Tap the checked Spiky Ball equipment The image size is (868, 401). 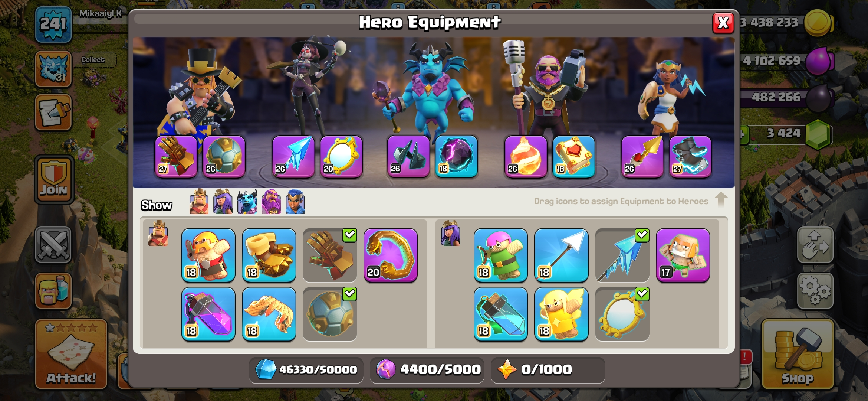[x=330, y=314]
